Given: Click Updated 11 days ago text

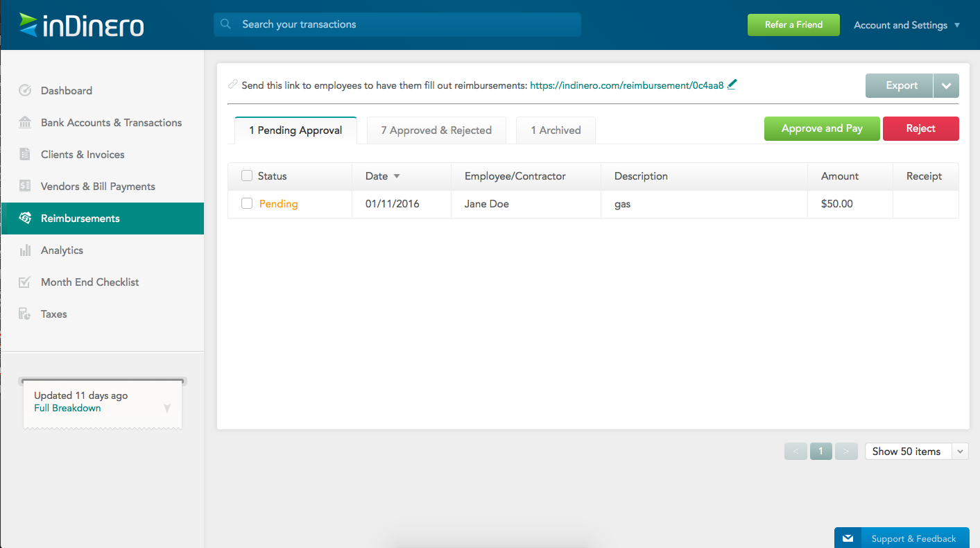Looking at the screenshot, I should (x=80, y=395).
